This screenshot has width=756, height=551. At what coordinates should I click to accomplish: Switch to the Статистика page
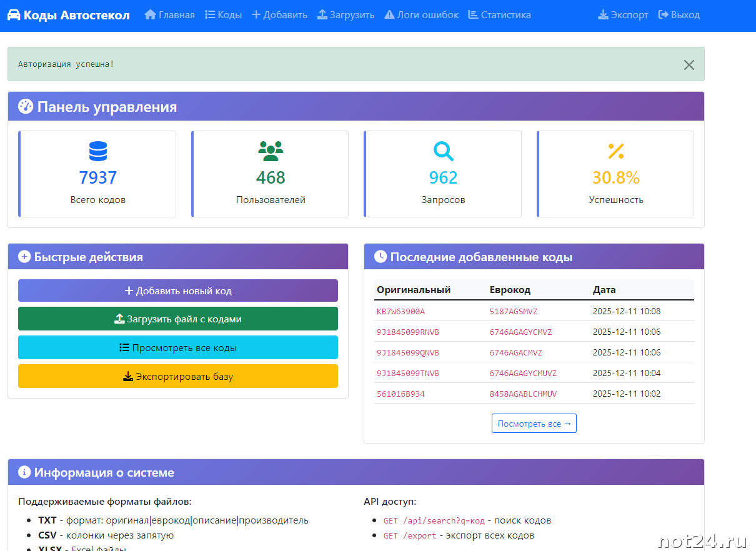(499, 15)
